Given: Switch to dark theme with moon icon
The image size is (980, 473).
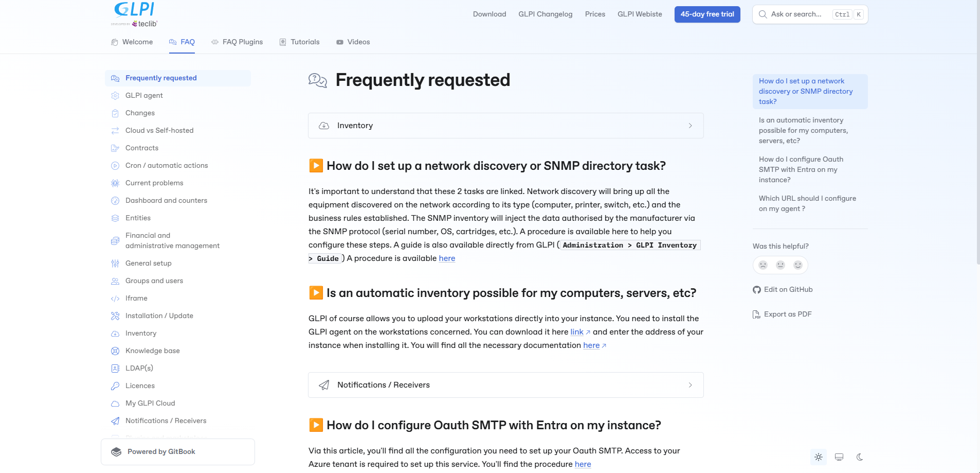Looking at the screenshot, I should pos(860,457).
